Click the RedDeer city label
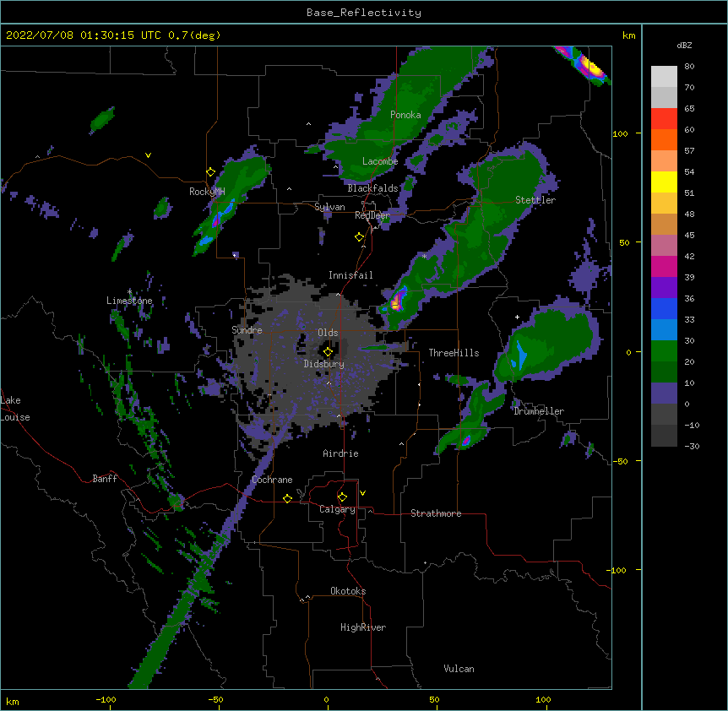Screen dimensions: 728x711 [372, 215]
